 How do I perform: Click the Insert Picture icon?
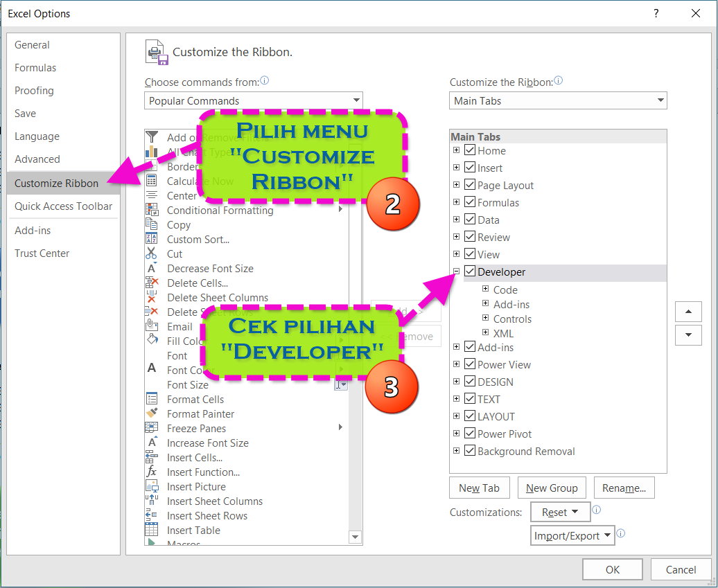point(152,486)
